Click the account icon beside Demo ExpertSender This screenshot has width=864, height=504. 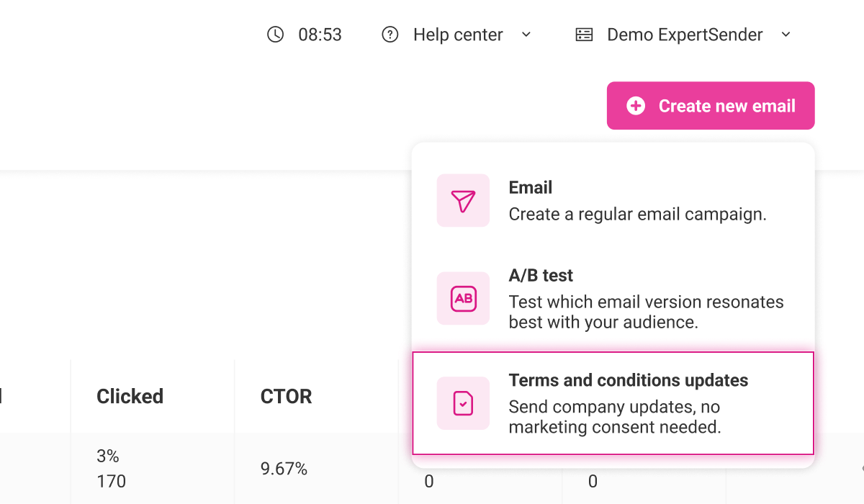coord(583,34)
